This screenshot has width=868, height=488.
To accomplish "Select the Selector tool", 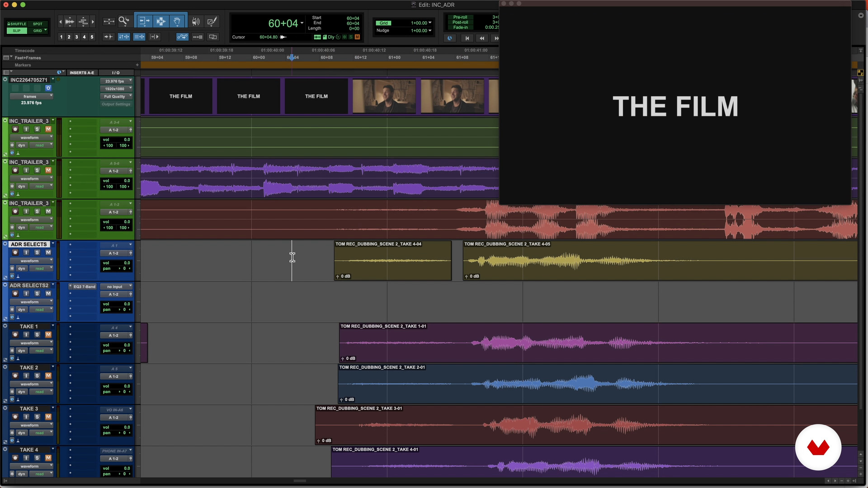I will tap(160, 21).
